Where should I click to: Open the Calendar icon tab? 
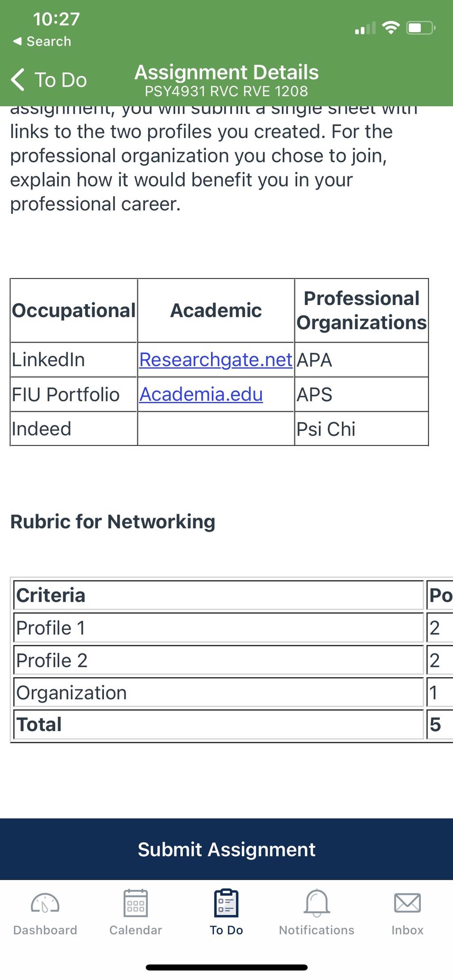coord(135,903)
